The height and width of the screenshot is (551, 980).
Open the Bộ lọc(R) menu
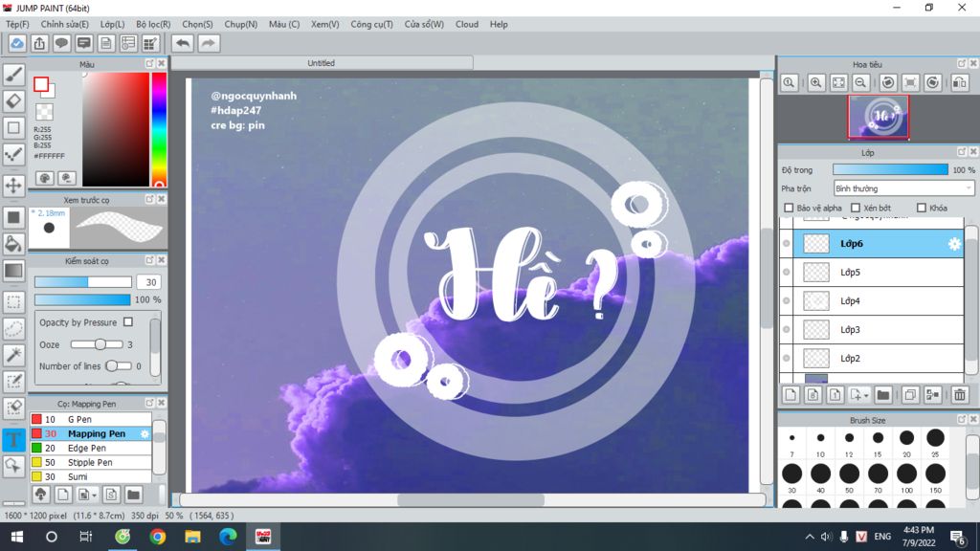click(153, 24)
